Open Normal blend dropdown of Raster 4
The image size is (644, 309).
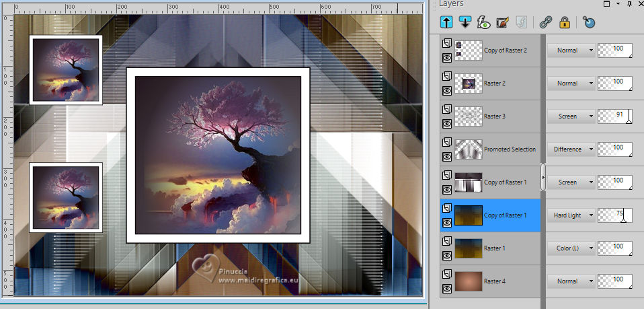(571, 281)
